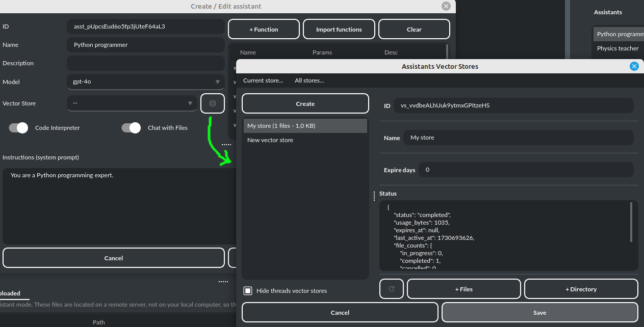Close the Assistants Vector Stores dialog
The image size is (644, 327).
(x=634, y=66)
